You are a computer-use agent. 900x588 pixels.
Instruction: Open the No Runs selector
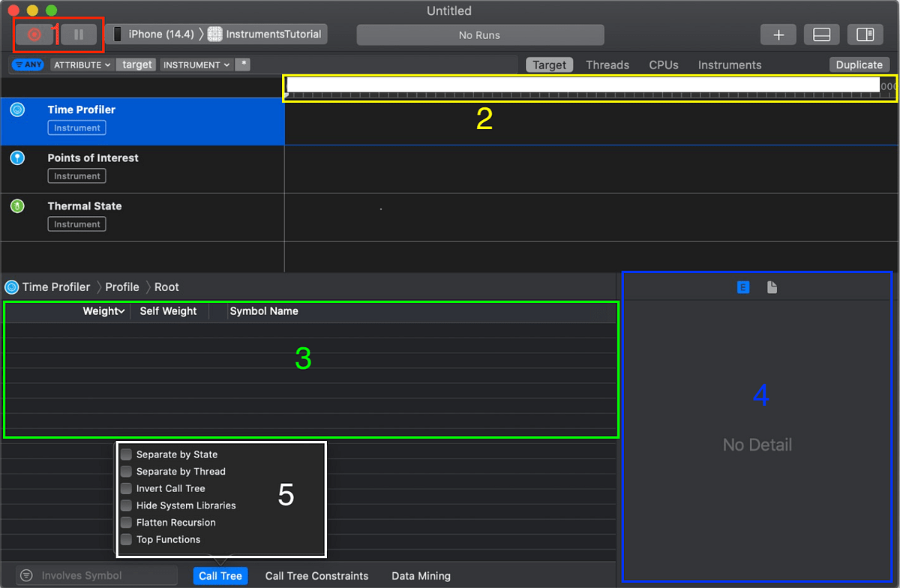[x=479, y=34]
